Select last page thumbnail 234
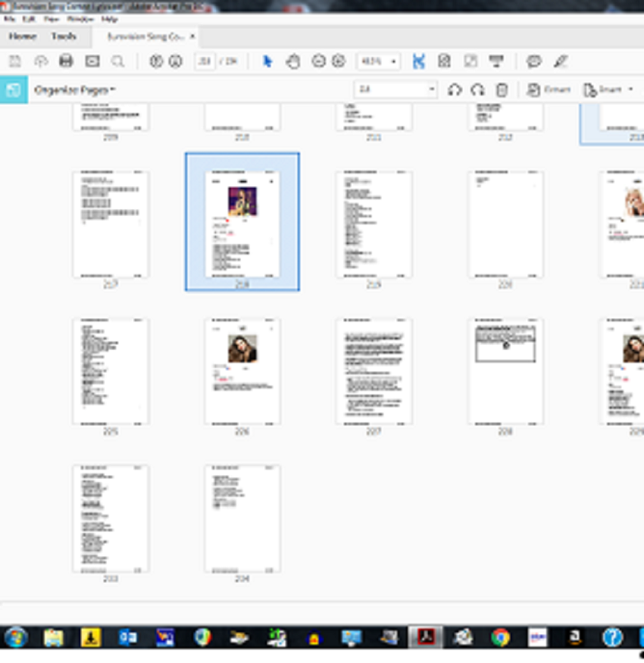The height and width of the screenshot is (663, 644). pos(242,519)
